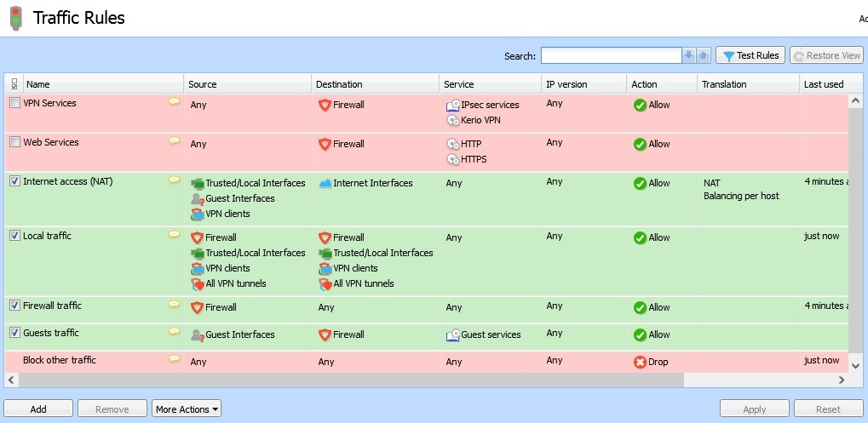Click the Guest Interfaces icon in Guests traffic row
Viewport: 868px width, 423px height.
tap(197, 335)
